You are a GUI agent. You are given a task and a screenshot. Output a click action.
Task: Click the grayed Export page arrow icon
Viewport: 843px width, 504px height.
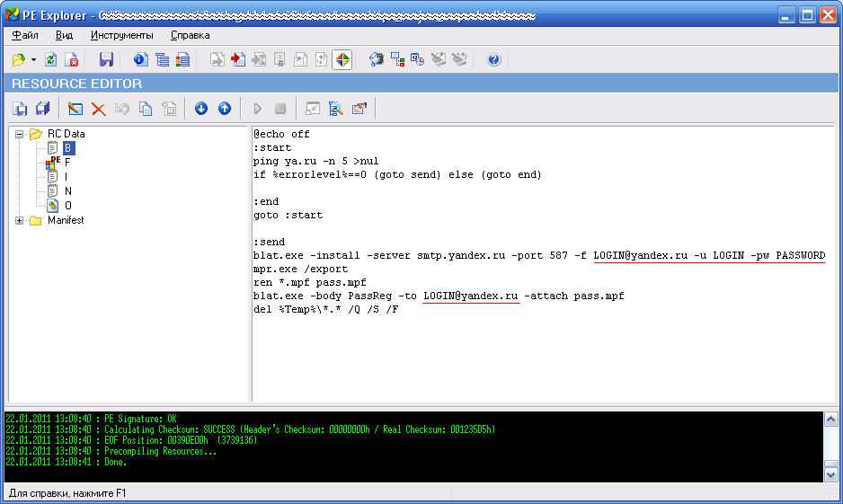[x=217, y=59]
